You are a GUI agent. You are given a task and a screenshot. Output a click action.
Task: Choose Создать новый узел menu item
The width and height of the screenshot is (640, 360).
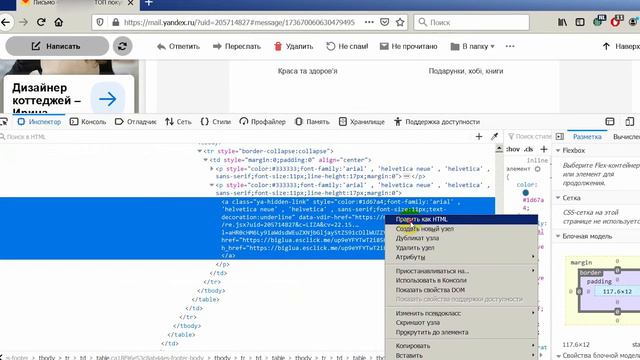coord(461,229)
